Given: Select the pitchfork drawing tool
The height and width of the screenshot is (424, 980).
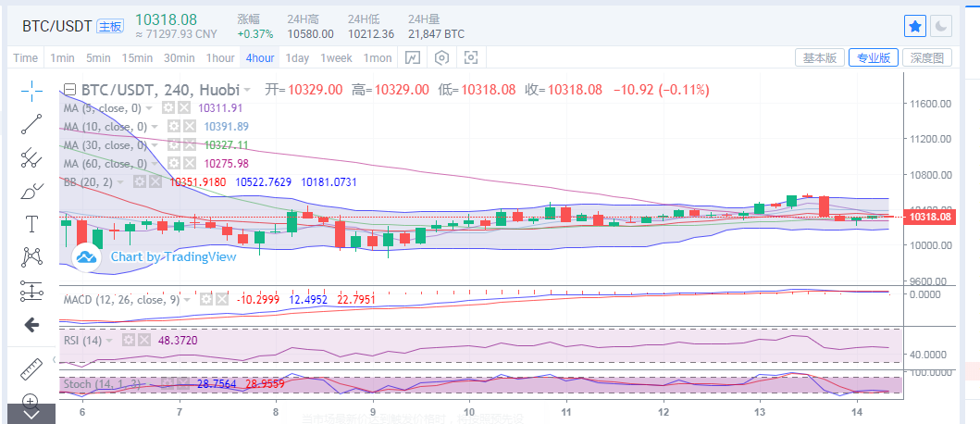Looking at the screenshot, I should click(31, 157).
